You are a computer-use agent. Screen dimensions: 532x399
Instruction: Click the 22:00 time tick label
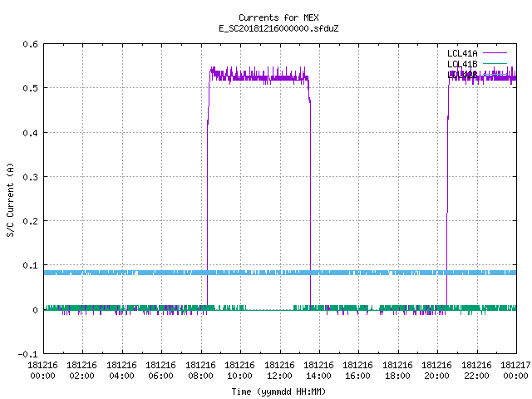[x=476, y=376]
